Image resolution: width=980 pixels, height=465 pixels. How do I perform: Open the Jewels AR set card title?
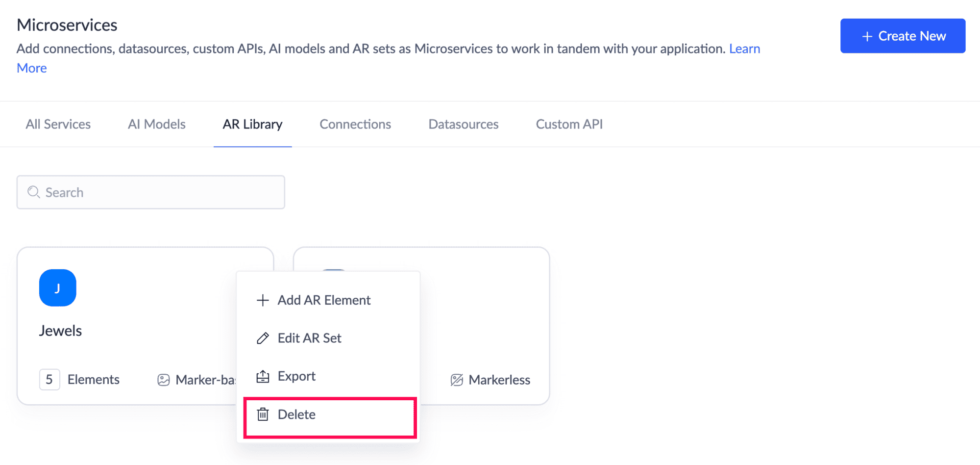tap(61, 331)
